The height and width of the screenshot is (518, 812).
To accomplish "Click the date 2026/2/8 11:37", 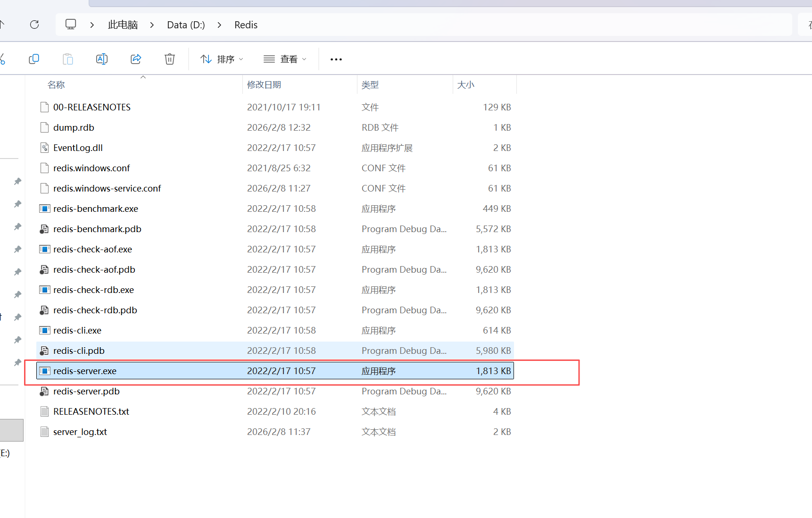I will (279, 432).
